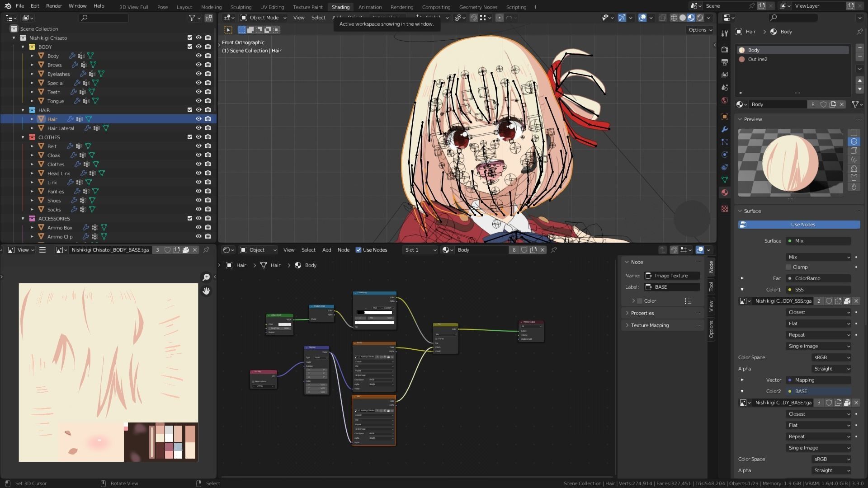Select the Outline2 material slot
Screen dimensions: 868x488
(x=793, y=59)
